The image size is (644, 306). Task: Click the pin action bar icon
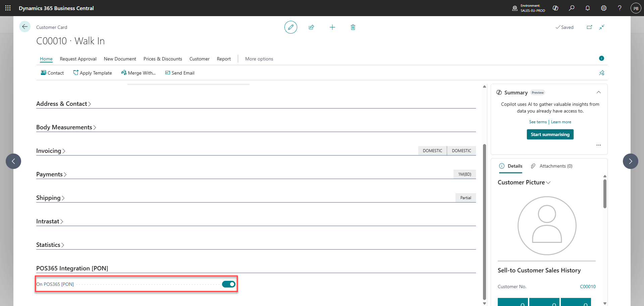coord(602,73)
